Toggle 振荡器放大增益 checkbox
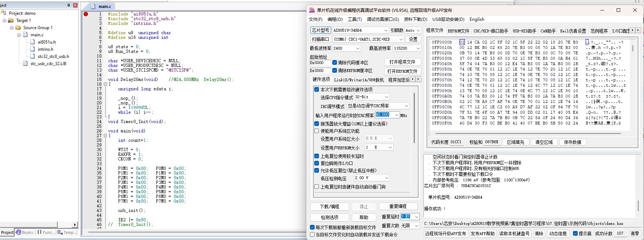This screenshot has height=240, width=644. [x=316, y=124]
